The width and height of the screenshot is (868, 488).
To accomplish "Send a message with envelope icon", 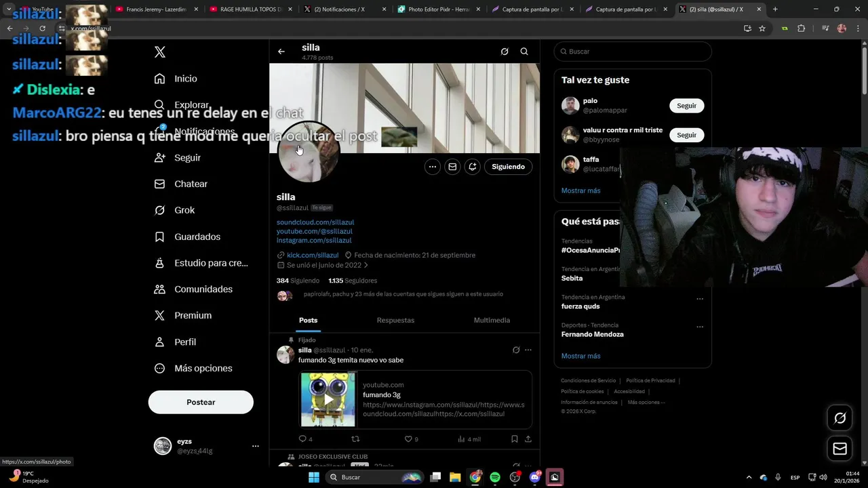I will (452, 167).
